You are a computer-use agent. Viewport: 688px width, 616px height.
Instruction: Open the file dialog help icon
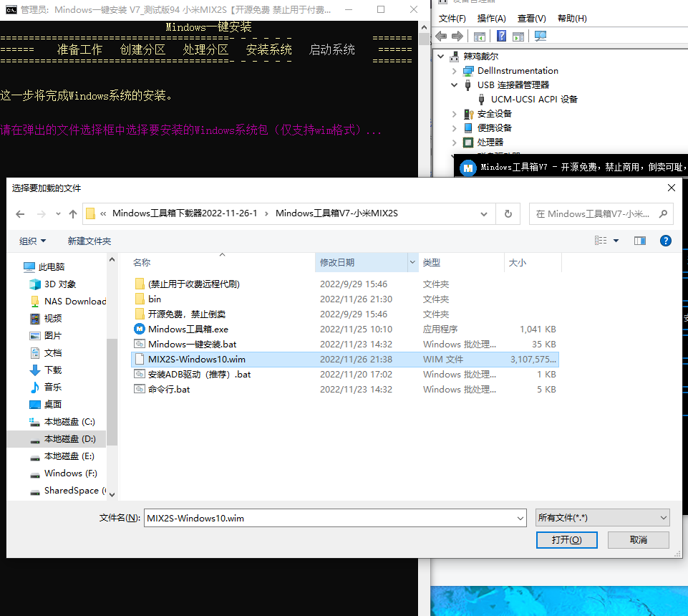click(666, 241)
